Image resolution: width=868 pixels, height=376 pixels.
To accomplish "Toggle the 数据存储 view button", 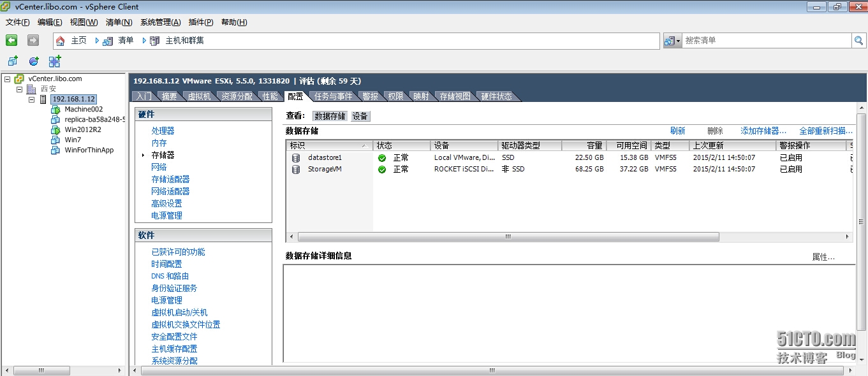I will 330,116.
